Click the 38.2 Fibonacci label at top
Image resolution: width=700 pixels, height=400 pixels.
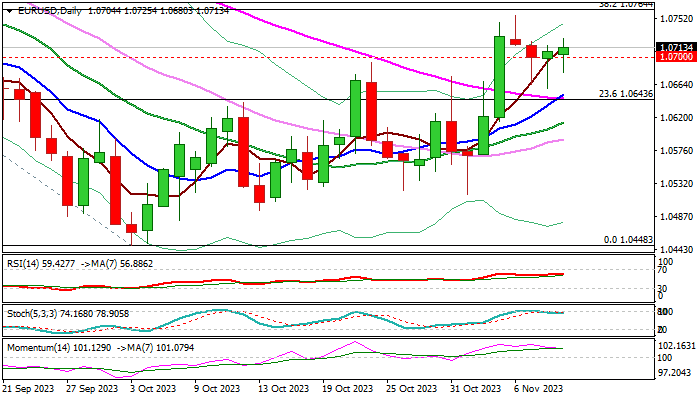[625, 5]
